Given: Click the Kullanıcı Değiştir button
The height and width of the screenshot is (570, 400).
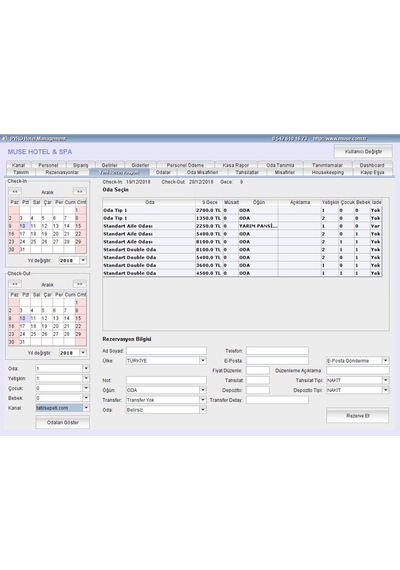Looking at the screenshot, I should [x=363, y=152].
